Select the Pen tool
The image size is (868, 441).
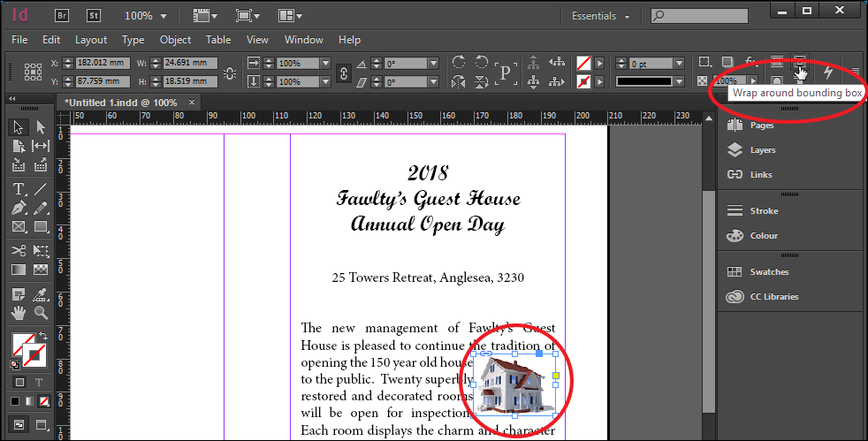pyautogui.click(x=19, y=208)
